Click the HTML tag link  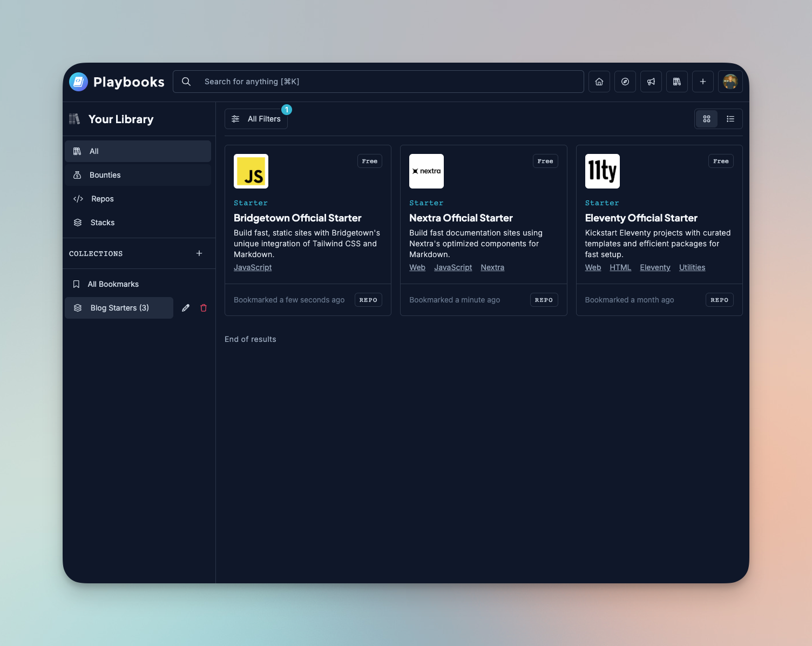tap(620, 267)
